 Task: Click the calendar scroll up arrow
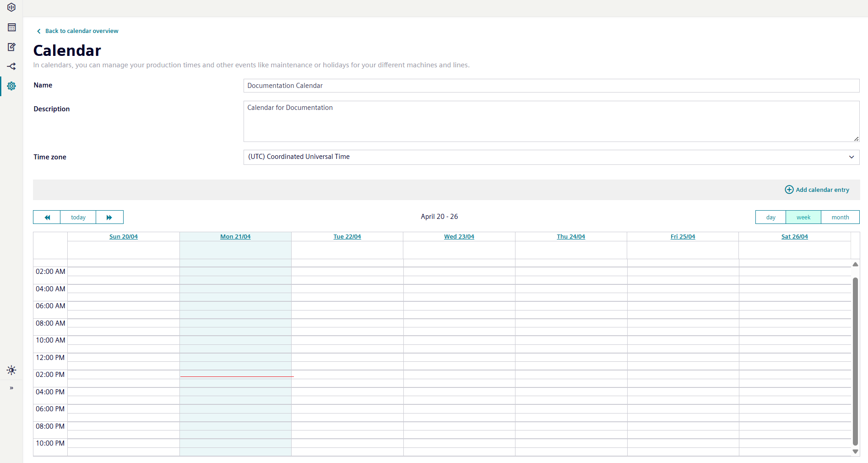[855, 265]
